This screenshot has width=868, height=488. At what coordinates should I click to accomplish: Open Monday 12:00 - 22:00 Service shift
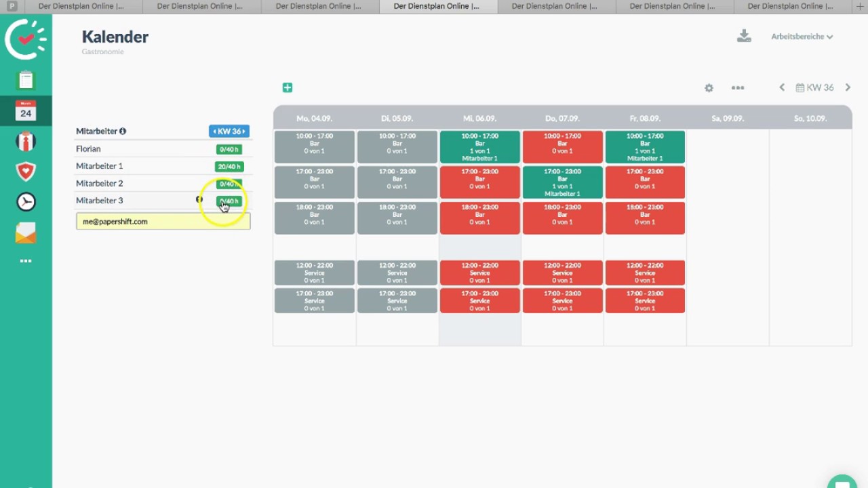(315, 272)
